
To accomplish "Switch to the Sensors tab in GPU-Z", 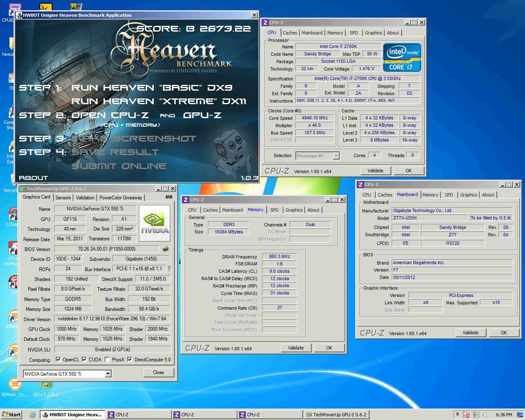I will coord(63,198).
